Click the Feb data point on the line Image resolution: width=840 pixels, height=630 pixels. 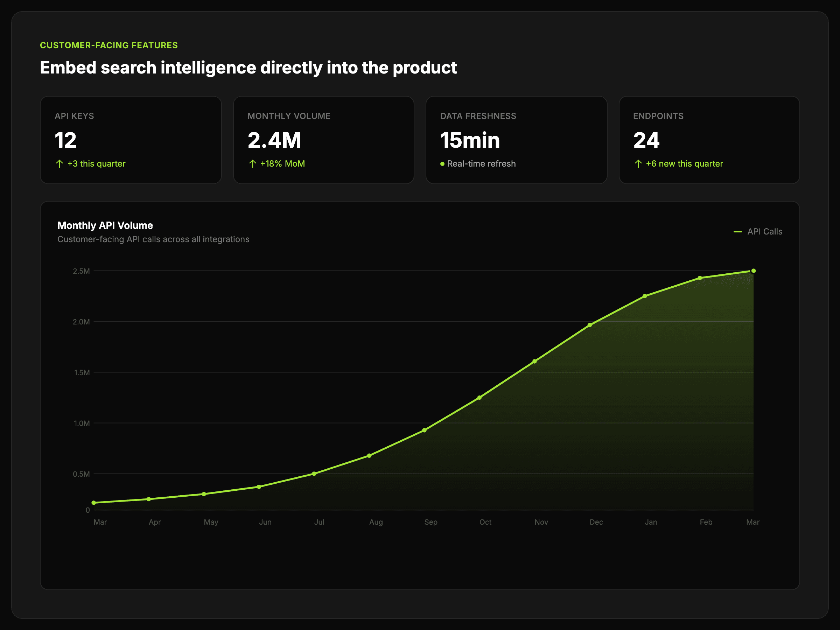[700, 278]
